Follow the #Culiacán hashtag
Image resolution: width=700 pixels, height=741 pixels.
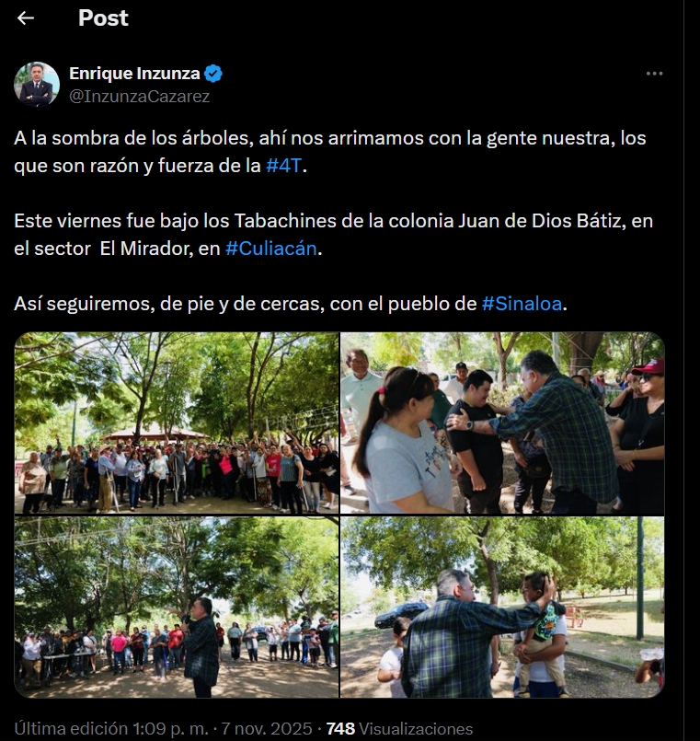pyautogui.click(x=271, y=249)
